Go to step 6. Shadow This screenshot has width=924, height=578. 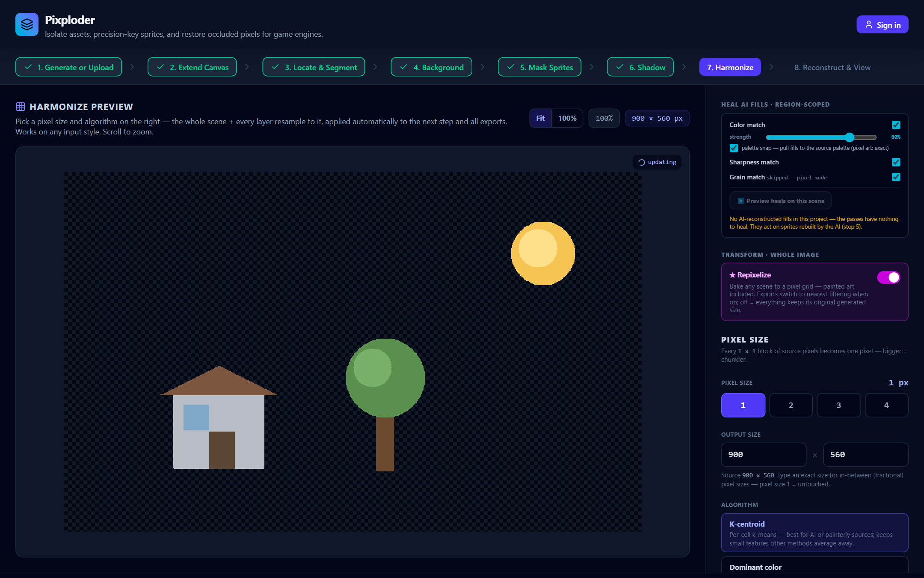point(640,67)
